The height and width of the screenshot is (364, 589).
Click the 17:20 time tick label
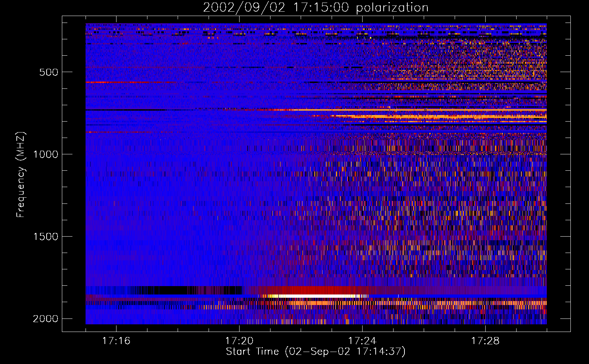pos(239,341)
